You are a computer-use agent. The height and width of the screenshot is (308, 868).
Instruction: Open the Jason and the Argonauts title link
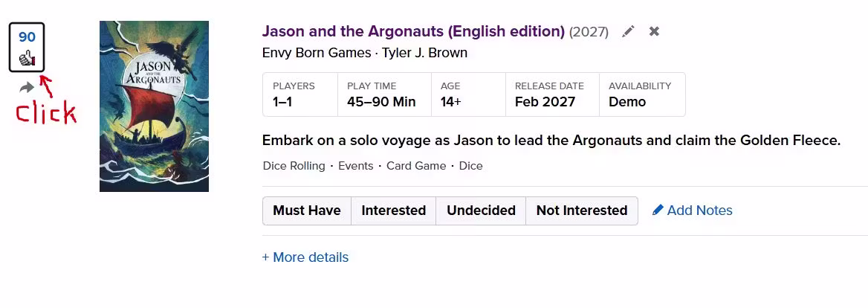(x=413, y=31)
